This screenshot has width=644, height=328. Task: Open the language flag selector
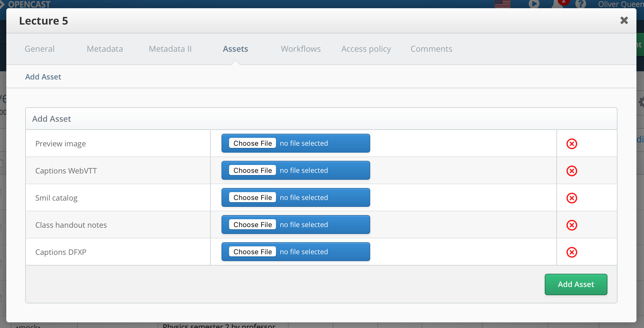click(x=502, y=4)
